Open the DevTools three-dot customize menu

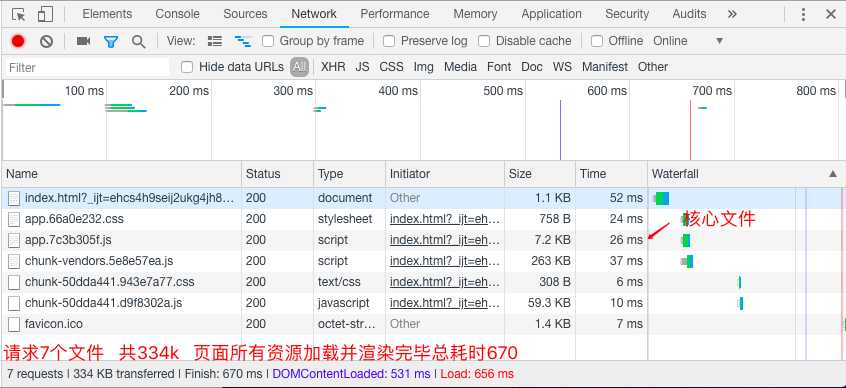tap(803, 14)
